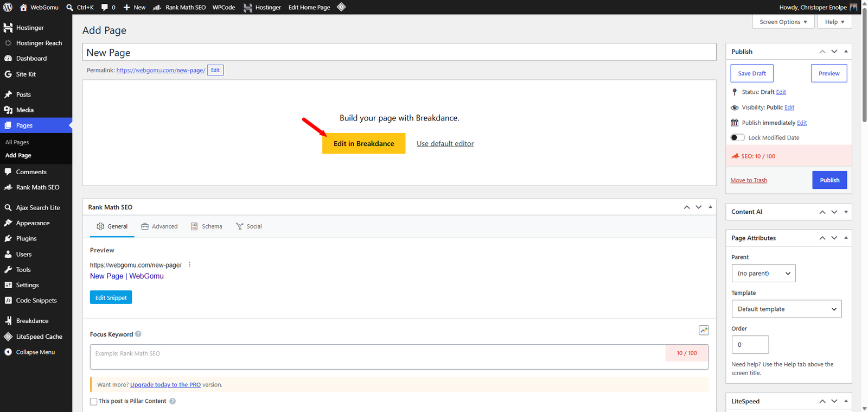868x412 pixels.
Task: Collapse the Page Attributes panel
Action: [846, 238]
